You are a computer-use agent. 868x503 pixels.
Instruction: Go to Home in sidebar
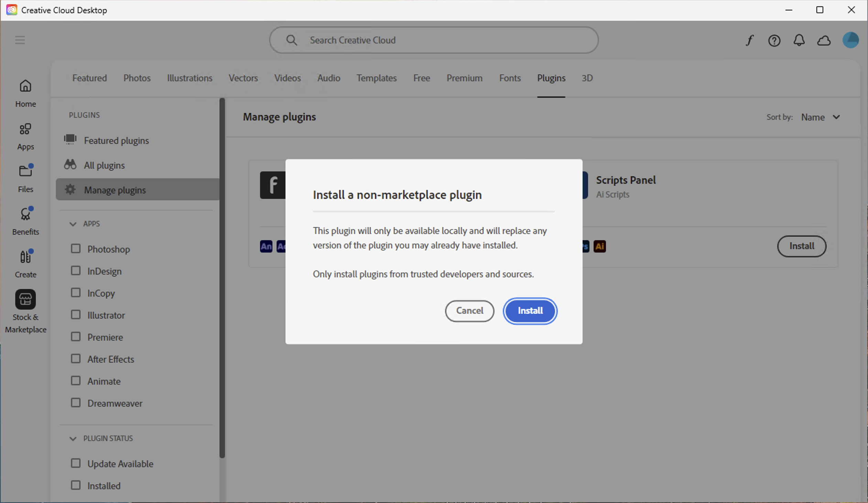(25, 93)
